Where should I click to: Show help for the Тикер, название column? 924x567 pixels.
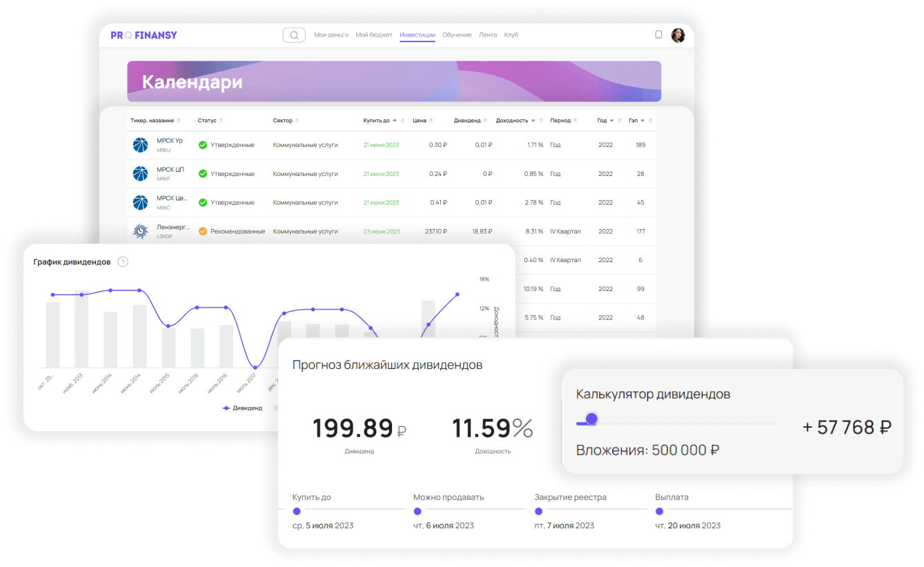179,121
